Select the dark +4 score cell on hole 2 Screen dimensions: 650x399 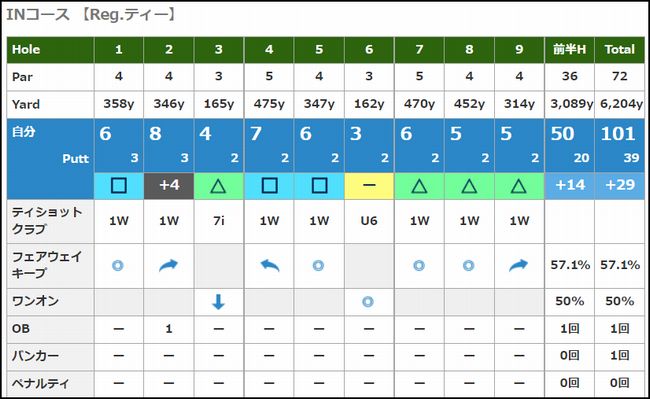click(169, 186)
